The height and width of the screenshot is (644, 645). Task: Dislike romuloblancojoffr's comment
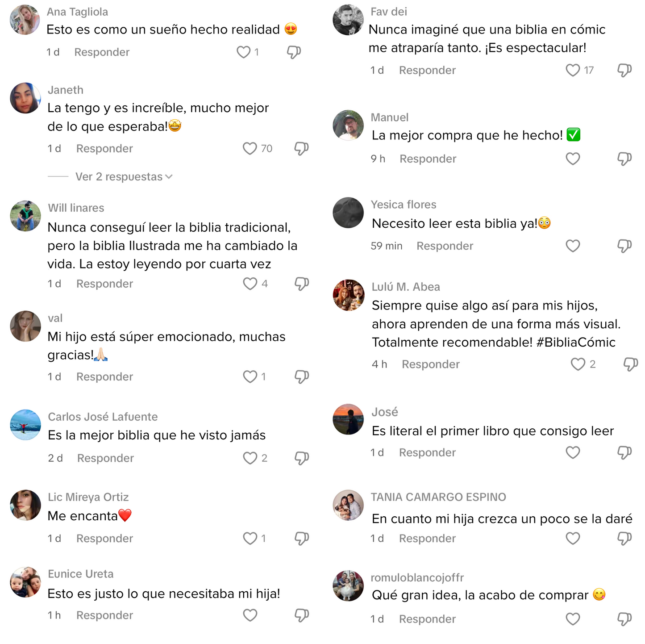point(624,619)
